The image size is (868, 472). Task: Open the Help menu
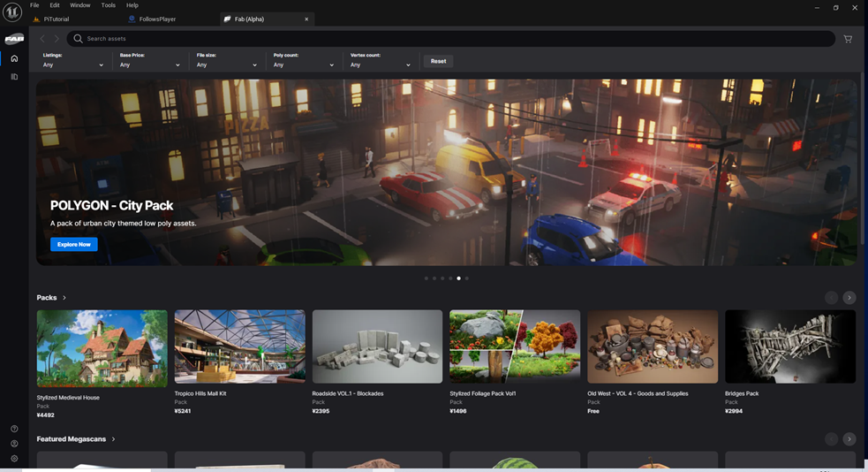coord(132,5)
